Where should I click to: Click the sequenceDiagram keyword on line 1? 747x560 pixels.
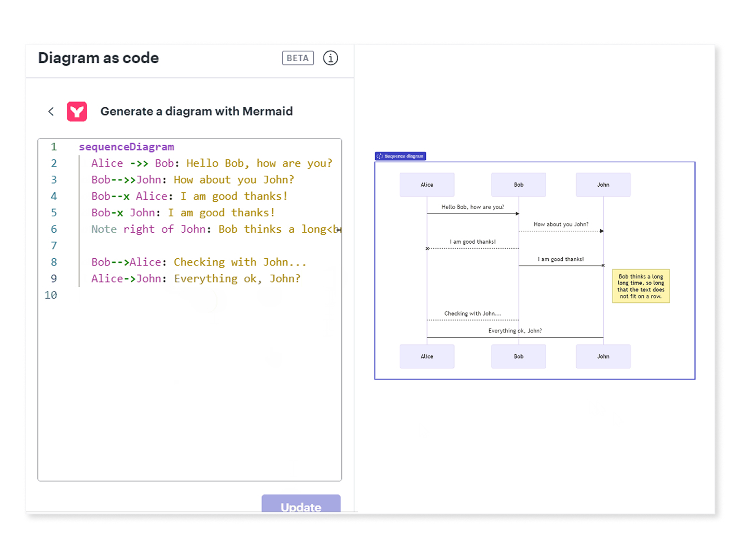tap(126, 147)
